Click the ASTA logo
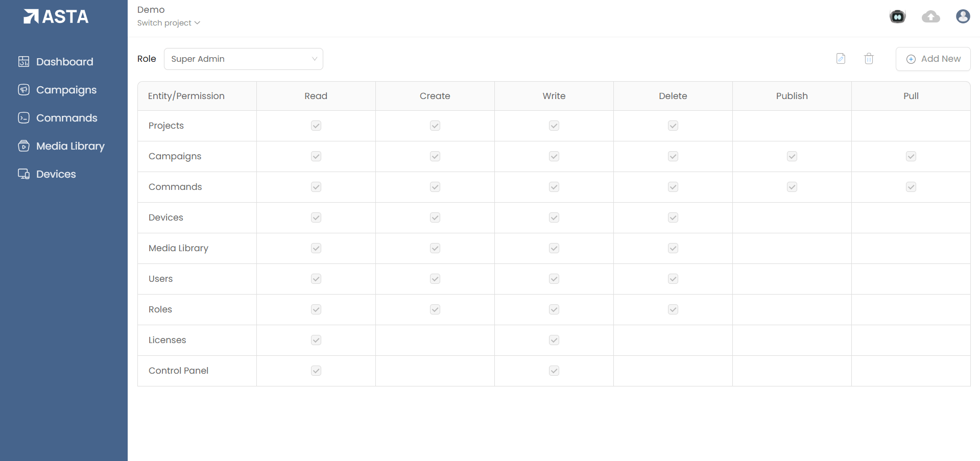Viewport: 980px width, 461px height. click(x=56, y=17)
